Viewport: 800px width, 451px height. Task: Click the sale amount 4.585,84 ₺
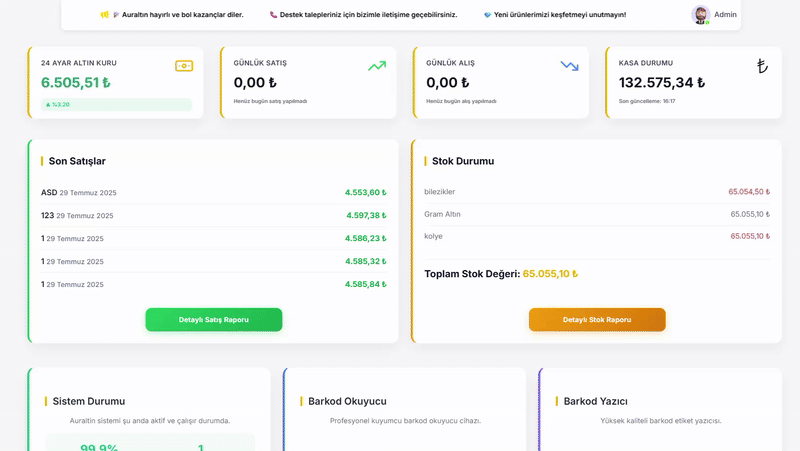click(365, 284)
